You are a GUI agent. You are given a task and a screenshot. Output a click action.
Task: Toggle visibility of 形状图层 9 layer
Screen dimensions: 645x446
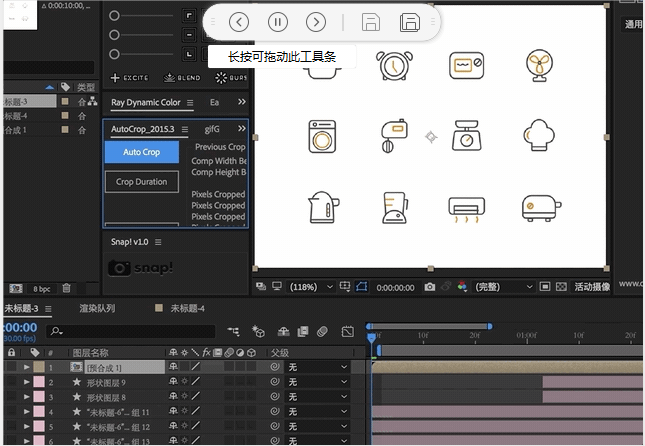pos(10,382)
